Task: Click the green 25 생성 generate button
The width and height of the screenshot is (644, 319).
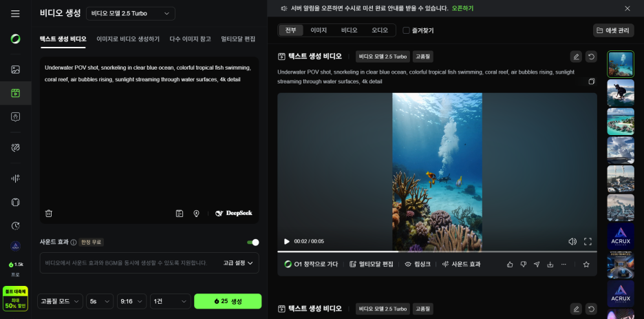Action: pyautogui.click(x=228, y=301)
